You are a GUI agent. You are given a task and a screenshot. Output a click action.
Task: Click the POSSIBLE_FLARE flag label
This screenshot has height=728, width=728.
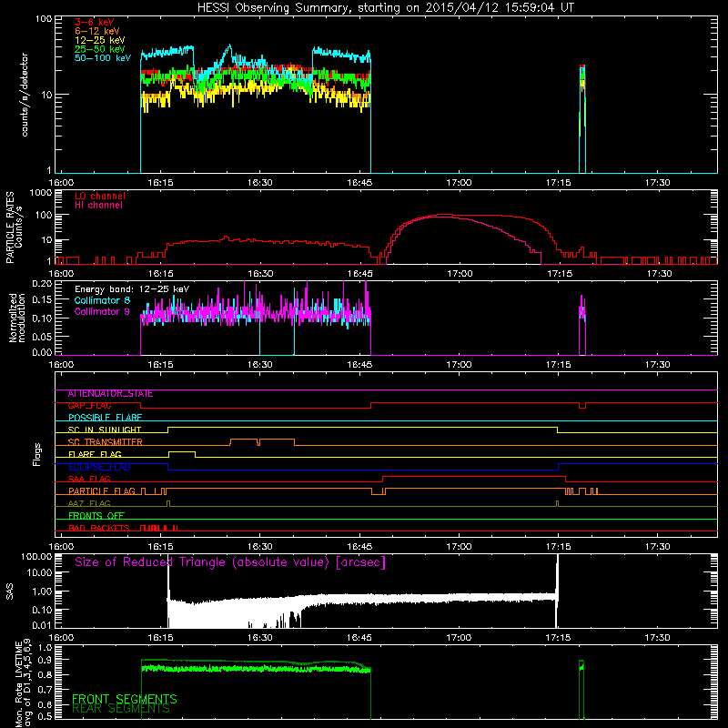click(105, 418)
